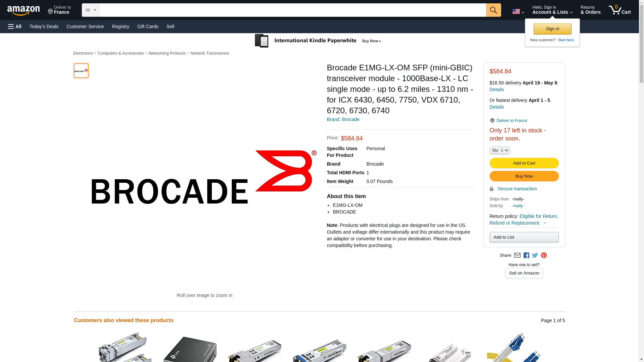Click the Amazon logo
This screenshot has height=362, width=644.
pos(23,10)
